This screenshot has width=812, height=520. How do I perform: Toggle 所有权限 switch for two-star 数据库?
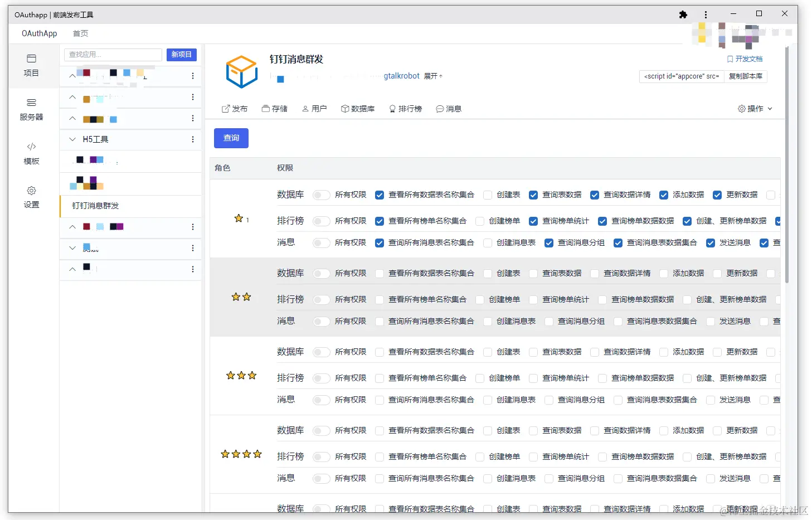pyautogui.click(x=321, y=274)
